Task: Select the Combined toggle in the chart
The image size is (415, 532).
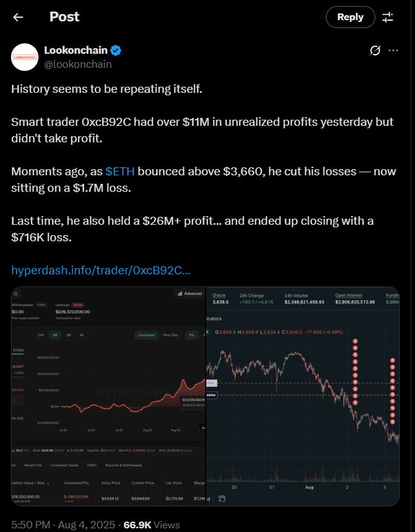Action: pos(146,335)
